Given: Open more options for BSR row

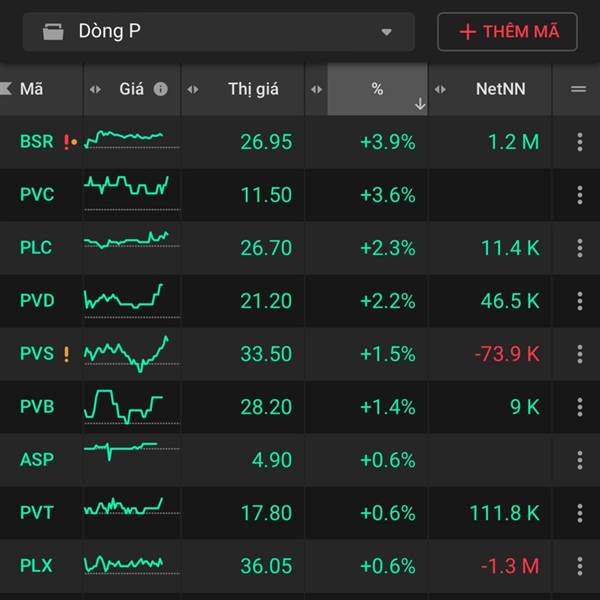Looking at the screenshot, I should 580,142.
